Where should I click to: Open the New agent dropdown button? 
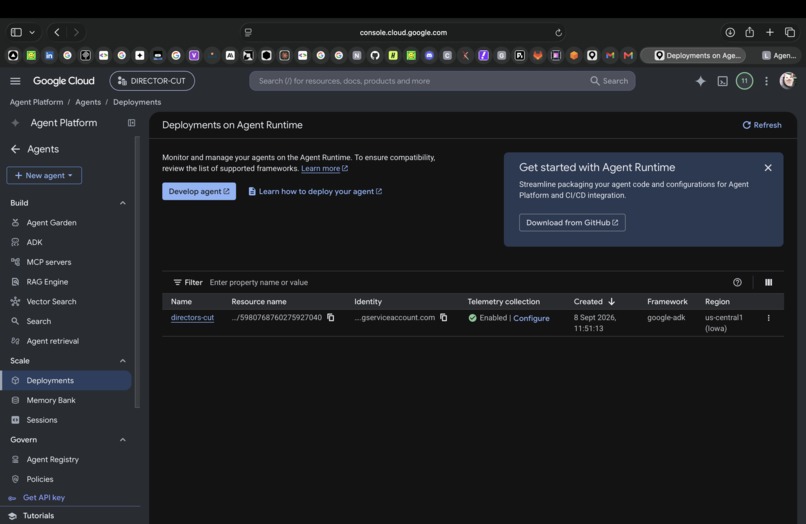44,175
